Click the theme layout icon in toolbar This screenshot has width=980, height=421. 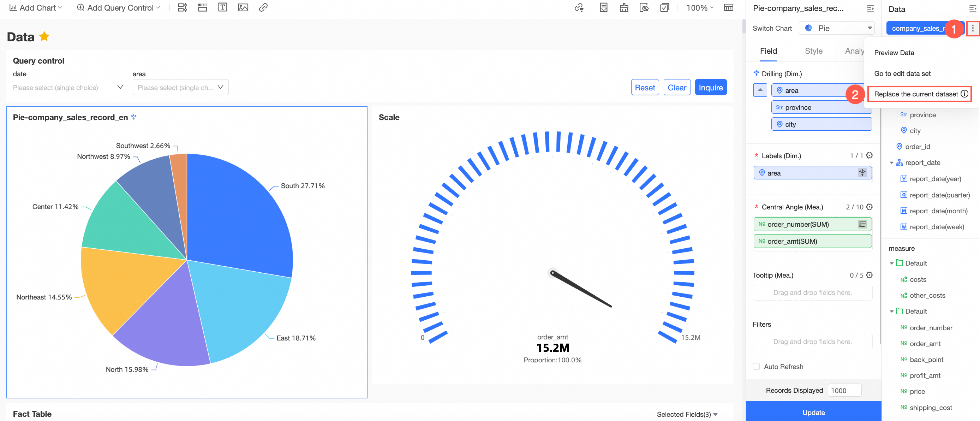tap(624, 8)
